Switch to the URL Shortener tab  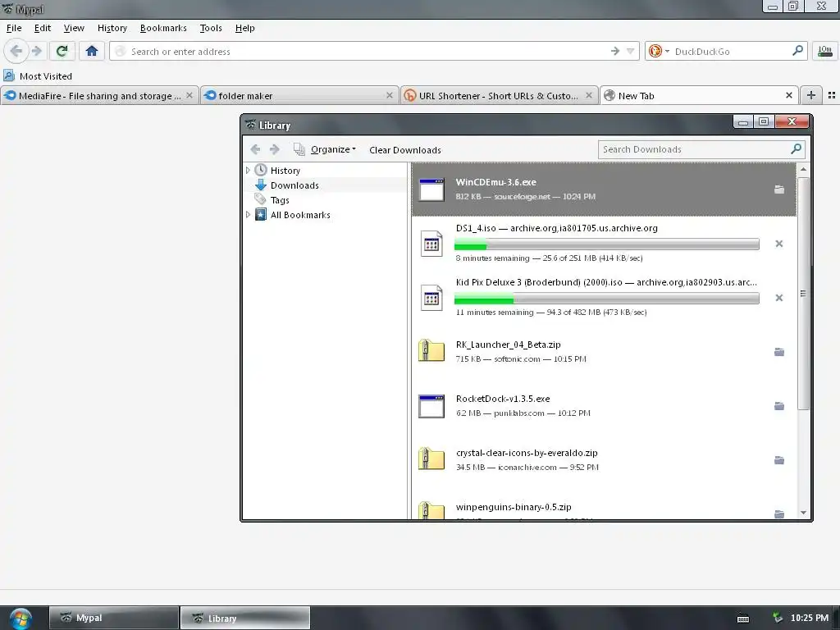click(498, 96)
